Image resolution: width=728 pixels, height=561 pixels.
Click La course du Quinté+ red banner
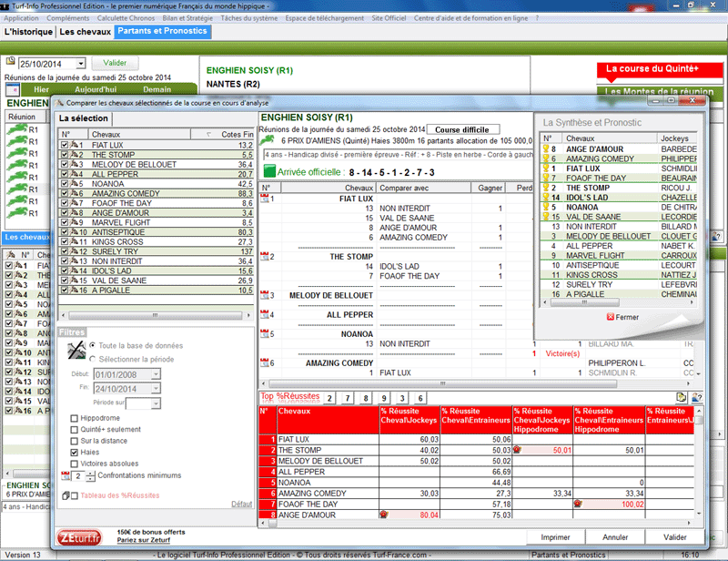(660, 69)
